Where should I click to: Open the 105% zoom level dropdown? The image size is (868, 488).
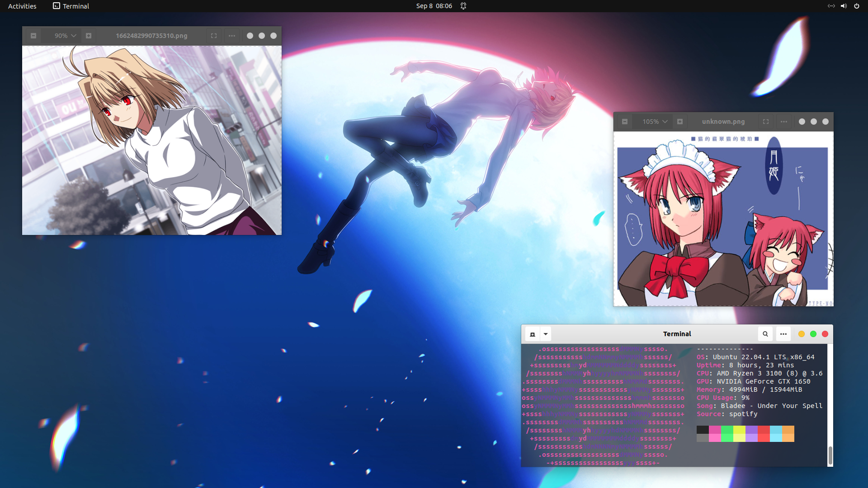[x=655, y=122]
